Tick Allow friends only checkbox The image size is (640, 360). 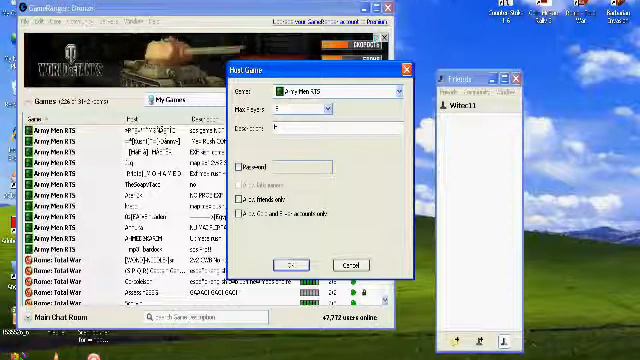pos(238,199)
